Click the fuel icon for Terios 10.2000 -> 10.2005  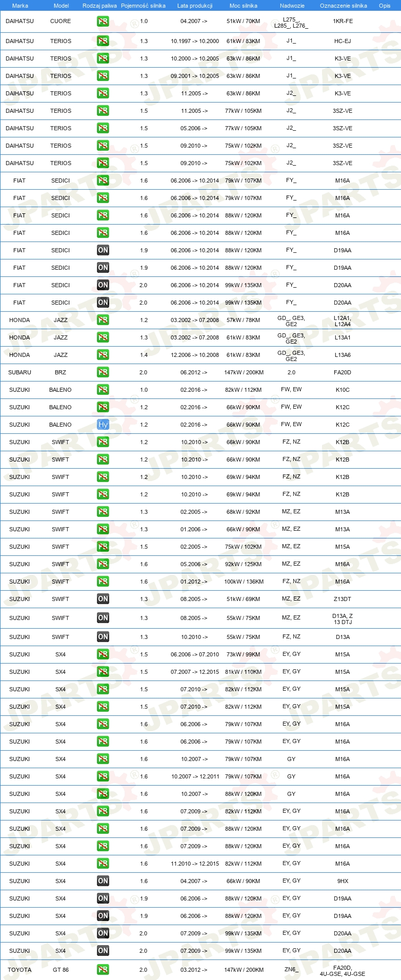[x=103, y=58]
